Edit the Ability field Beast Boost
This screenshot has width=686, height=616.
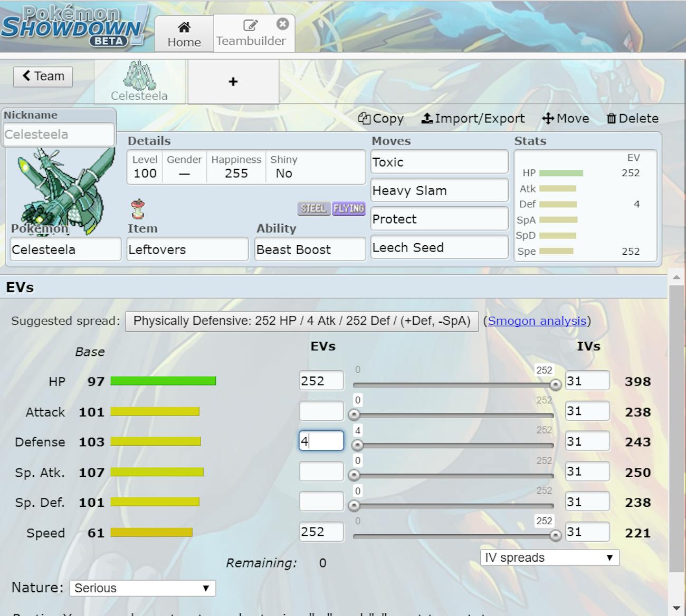(x=310, y=249)
